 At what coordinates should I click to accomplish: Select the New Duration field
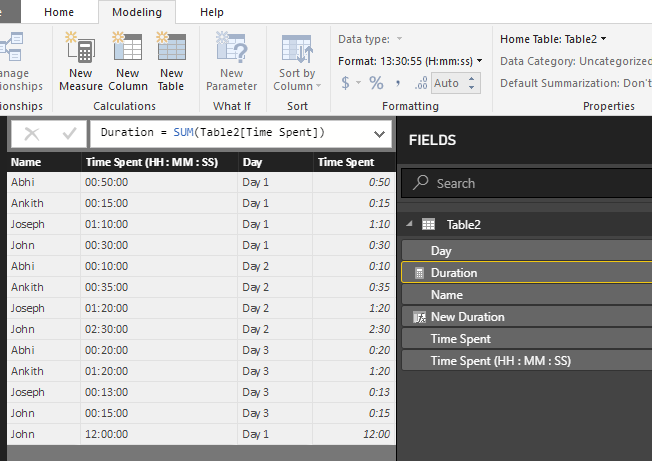click(x=526, y=317)
